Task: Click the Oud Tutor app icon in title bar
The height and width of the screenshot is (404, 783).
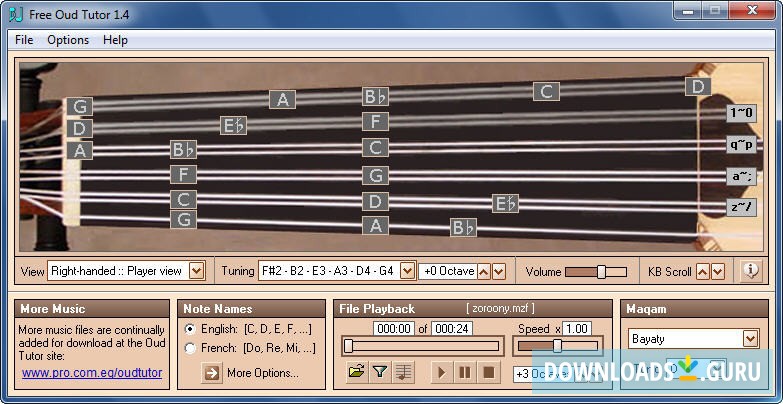Action: (x=16, y=14)
